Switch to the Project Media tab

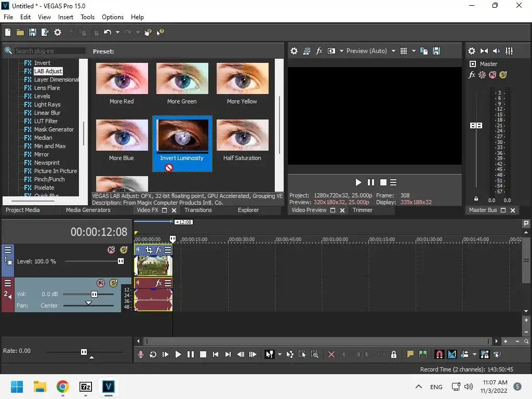pos(23,210)
